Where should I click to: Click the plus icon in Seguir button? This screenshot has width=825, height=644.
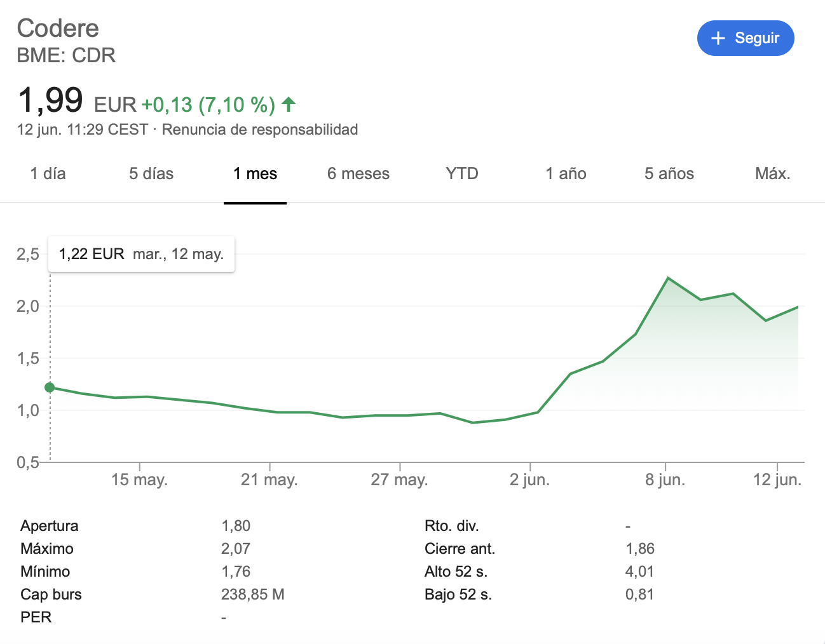[x=718, y=38]
